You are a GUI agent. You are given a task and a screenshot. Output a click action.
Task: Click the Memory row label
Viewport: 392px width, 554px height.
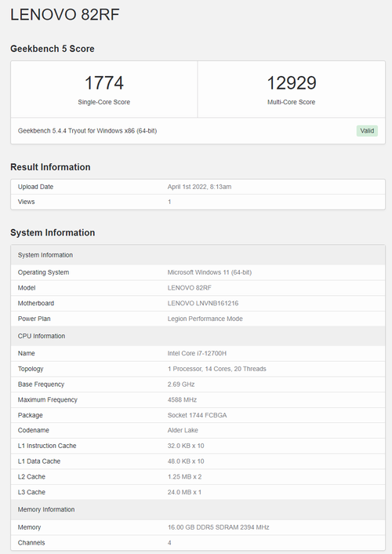pos(29,527)
